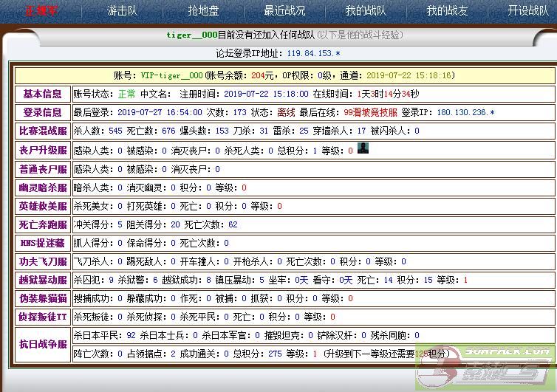Click the forum login IP address 119.84.153.*

tap(313, 53)
